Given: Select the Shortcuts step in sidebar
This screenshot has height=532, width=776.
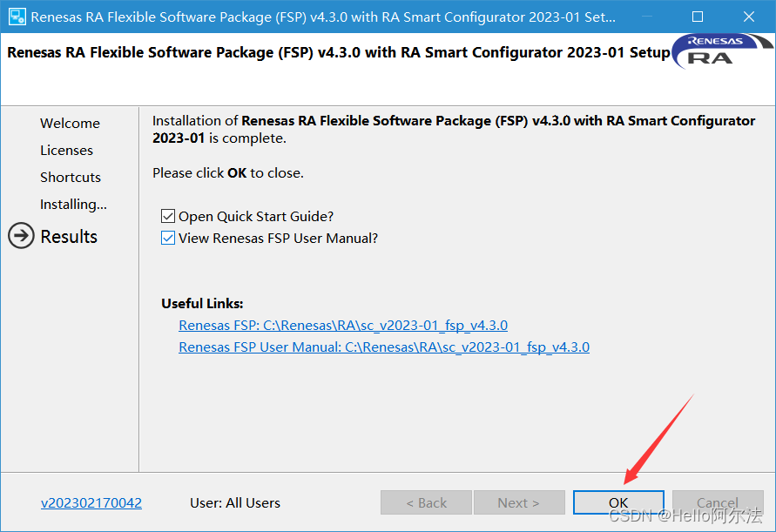Looking at the screenshot, I should pyautogui.click(x=71, y=177).
